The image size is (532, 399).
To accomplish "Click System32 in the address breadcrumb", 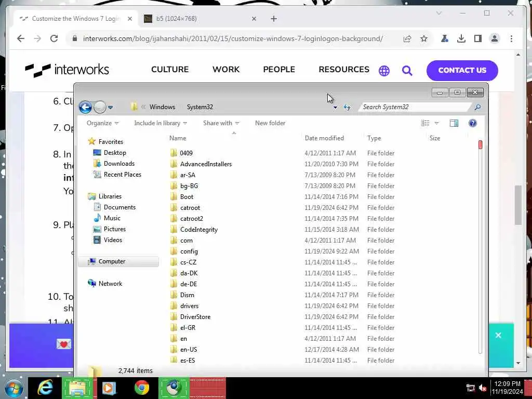I will (x=200, y=107).
